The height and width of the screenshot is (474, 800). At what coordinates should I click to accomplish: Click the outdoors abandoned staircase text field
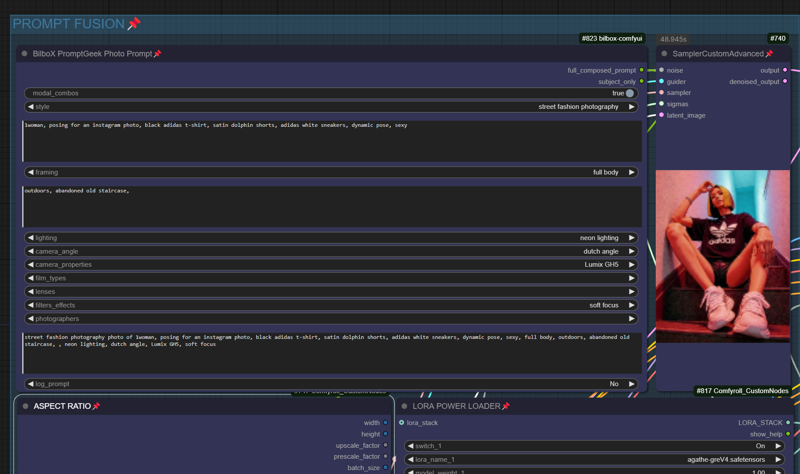coord(330,206)
